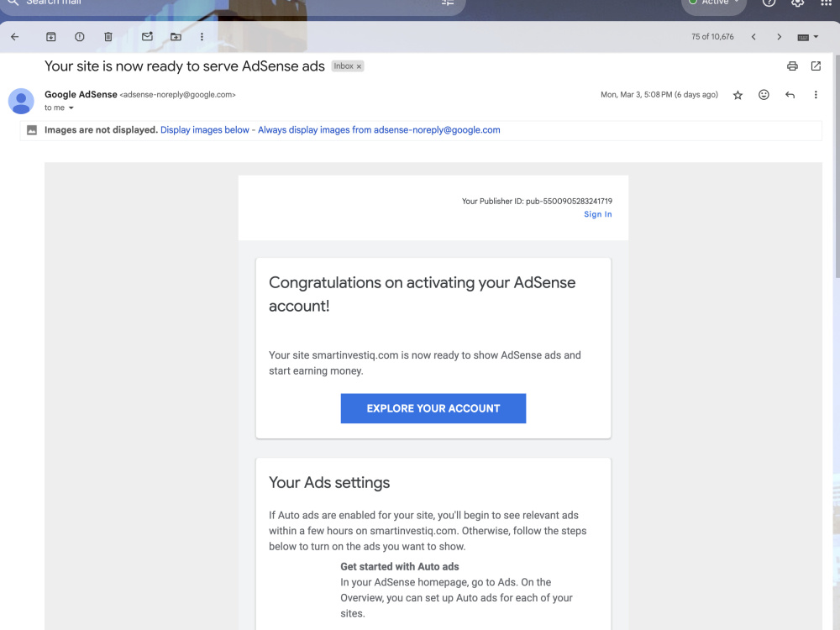Report this email as spam
840x630 pixels.
[x=79, y=37]
